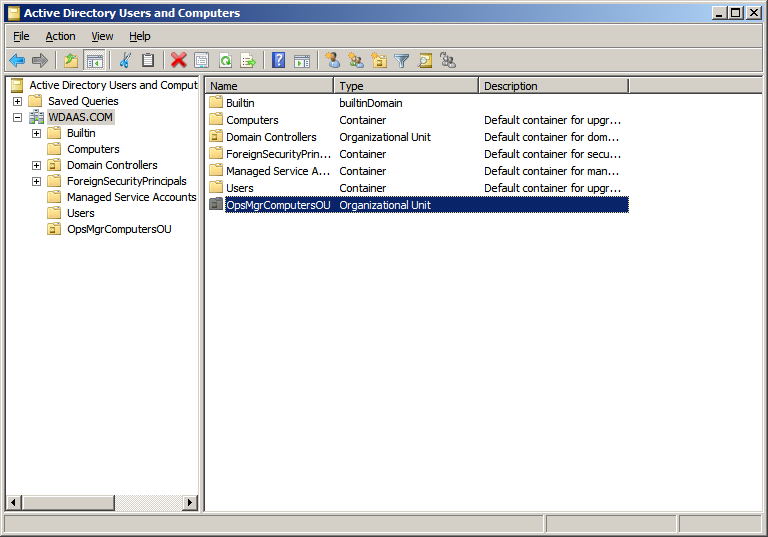Click the Filter funnel icon
The width and height of the screenshot is (768, 537).
click(402, 61)
